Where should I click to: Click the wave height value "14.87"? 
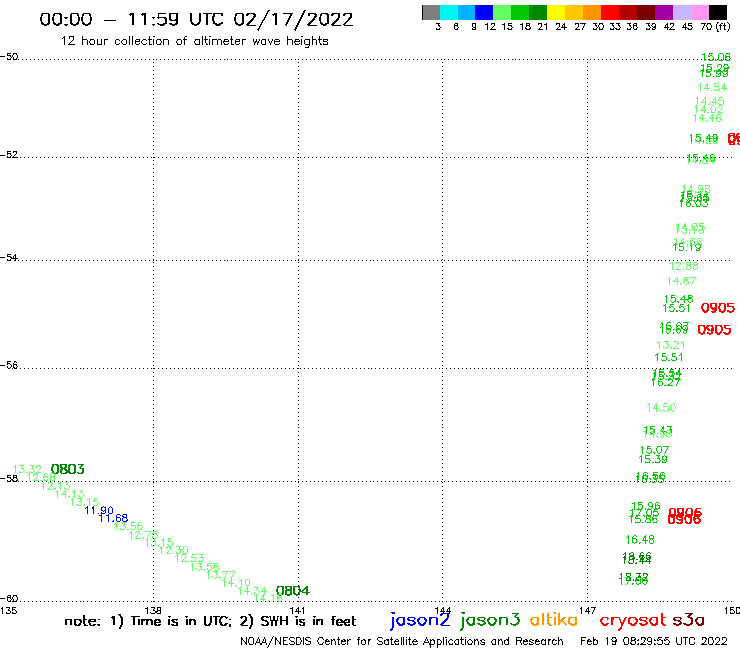[681, 281]
